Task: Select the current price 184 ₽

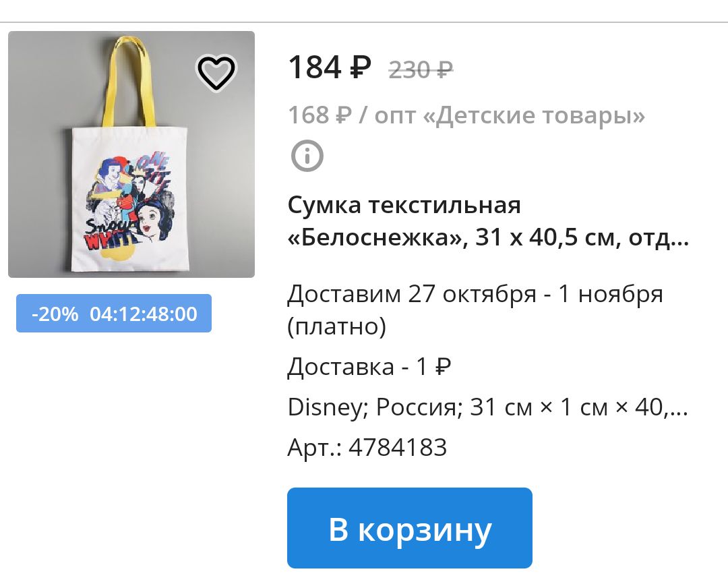Action: 330,67
